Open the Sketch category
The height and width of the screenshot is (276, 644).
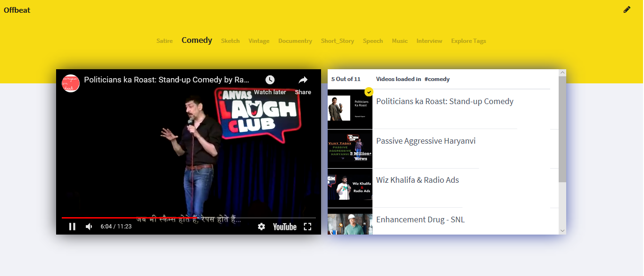[x=231, y=41]
